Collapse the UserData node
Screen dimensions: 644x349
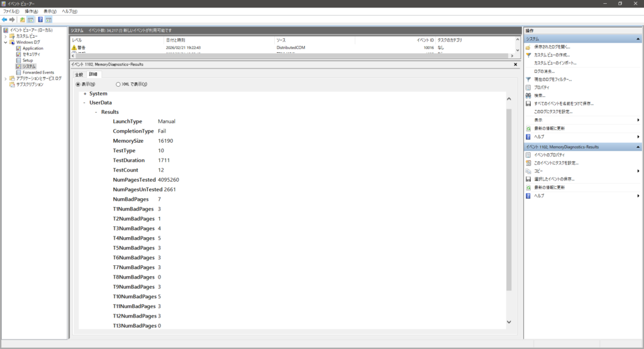point(85,102)
